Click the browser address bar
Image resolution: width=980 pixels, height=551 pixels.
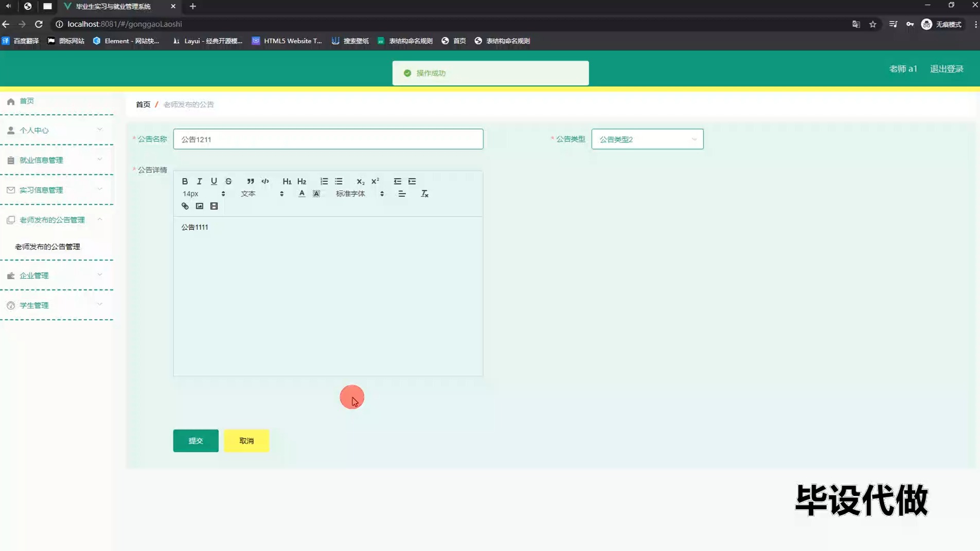(x=453, y=24)
